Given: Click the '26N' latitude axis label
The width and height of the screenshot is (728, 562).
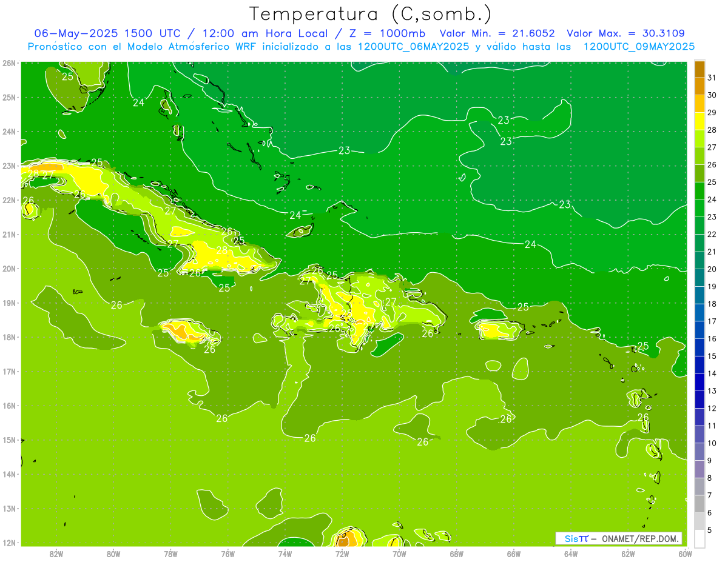Looking at the screenshot, I should (9, 63).
